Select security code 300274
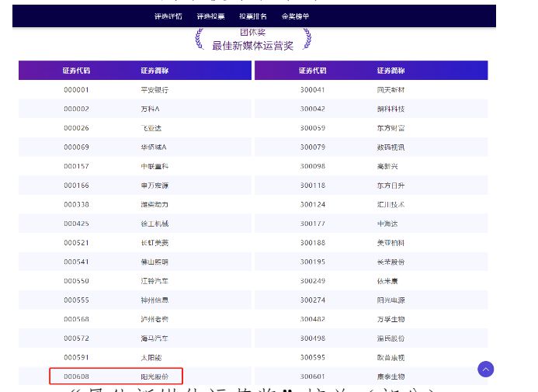 pyautogui.click(x=312, y=300)
